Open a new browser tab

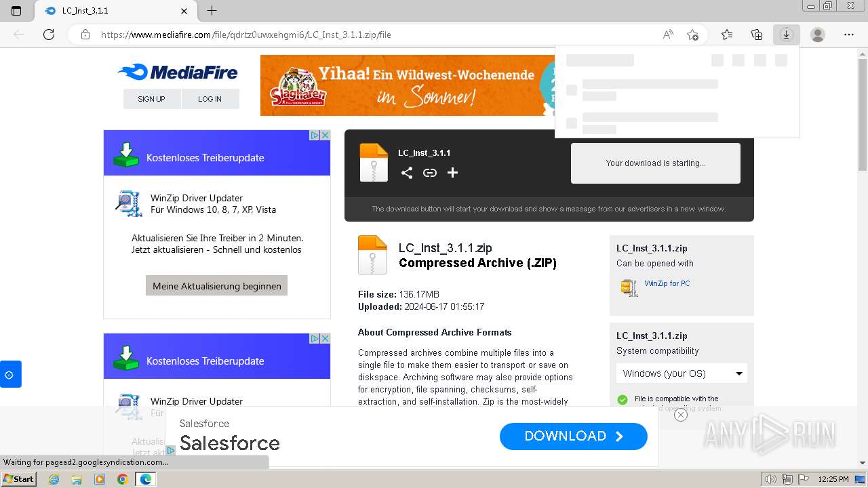(x=212, y=11)
